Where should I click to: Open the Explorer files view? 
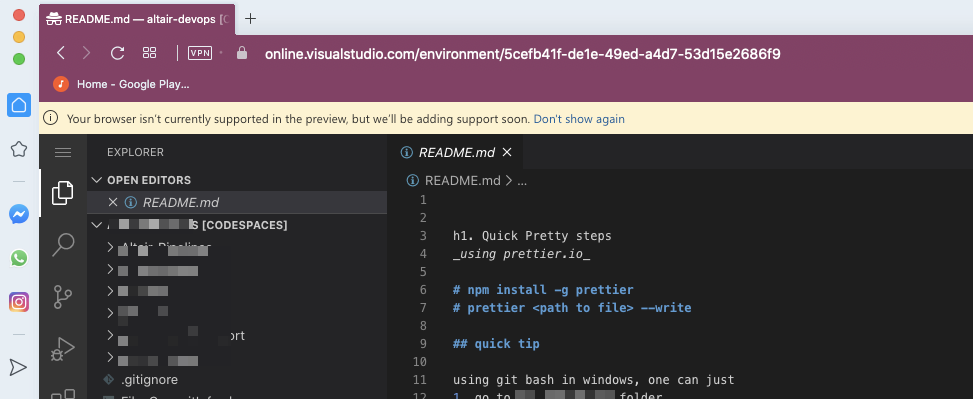pos(63,193)
